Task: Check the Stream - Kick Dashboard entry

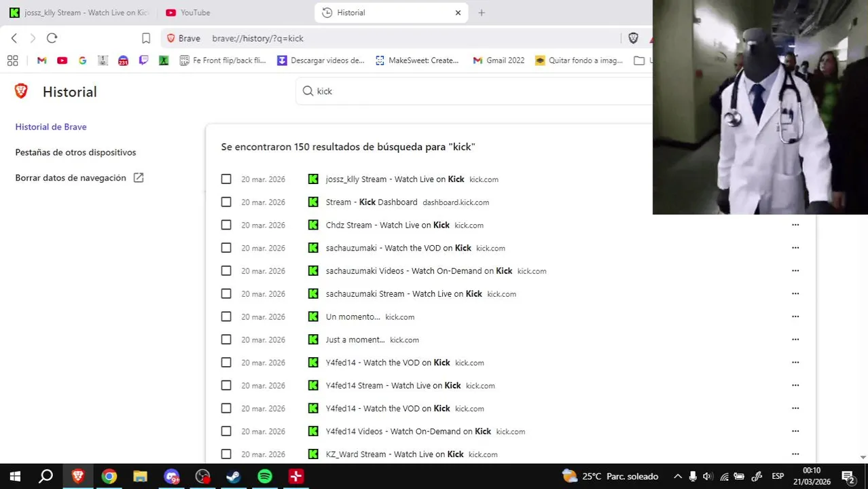Action: 226,202
